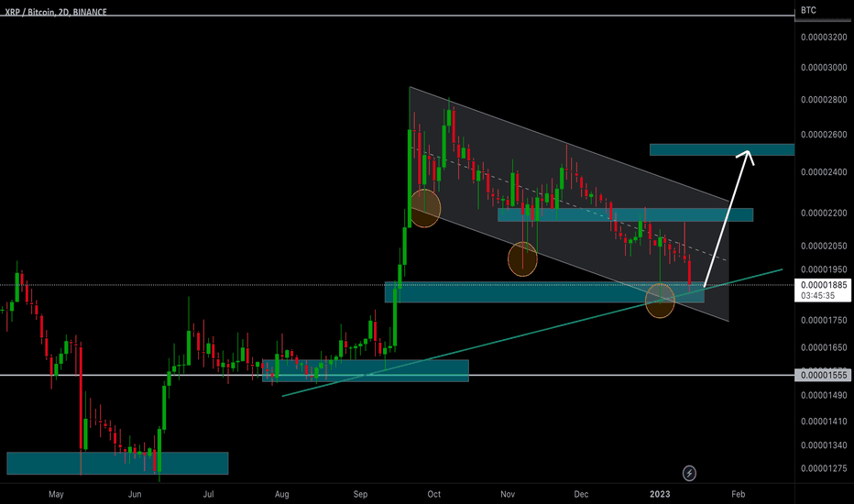
Task: Click the Jul label on time axis
Action: (208, 494)
